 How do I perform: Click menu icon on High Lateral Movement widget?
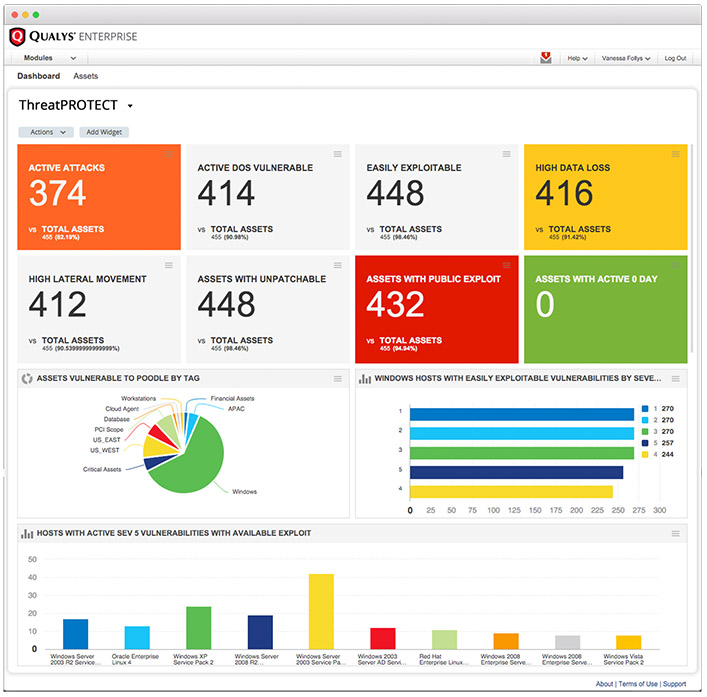169,265
